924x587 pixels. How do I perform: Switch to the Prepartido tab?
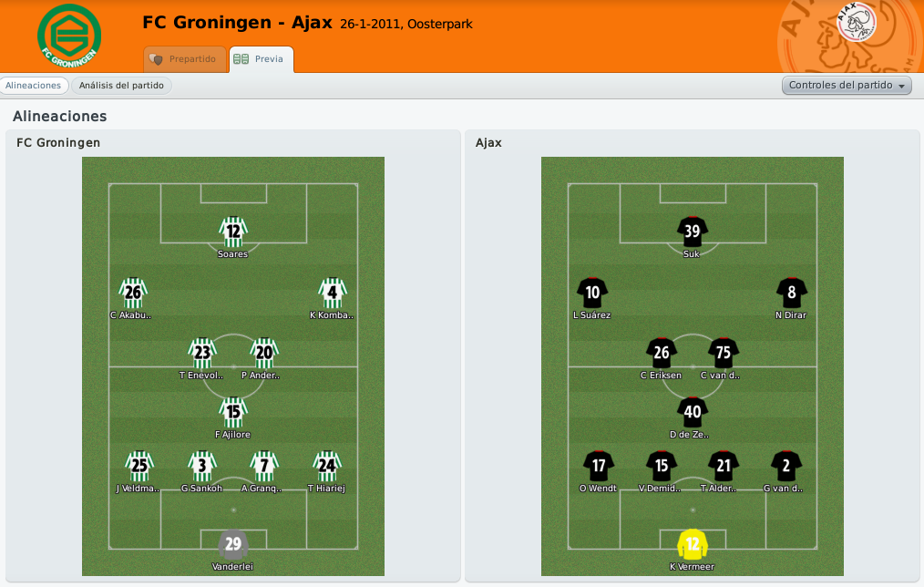(185, 59)
